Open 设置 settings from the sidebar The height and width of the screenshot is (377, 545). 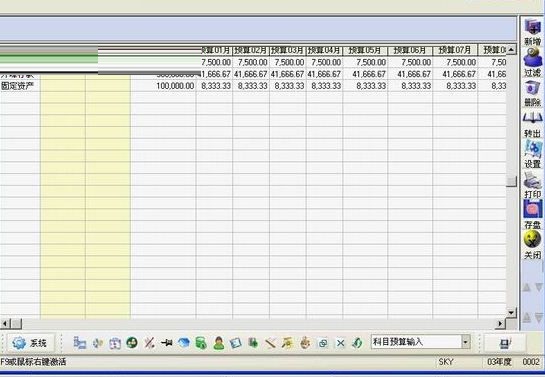point(532,150)
